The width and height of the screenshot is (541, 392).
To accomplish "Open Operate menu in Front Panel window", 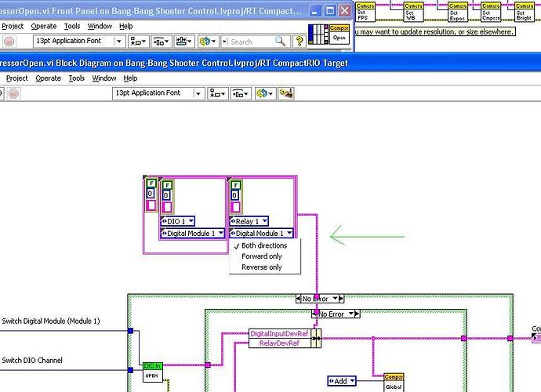I will pos(44,26).
